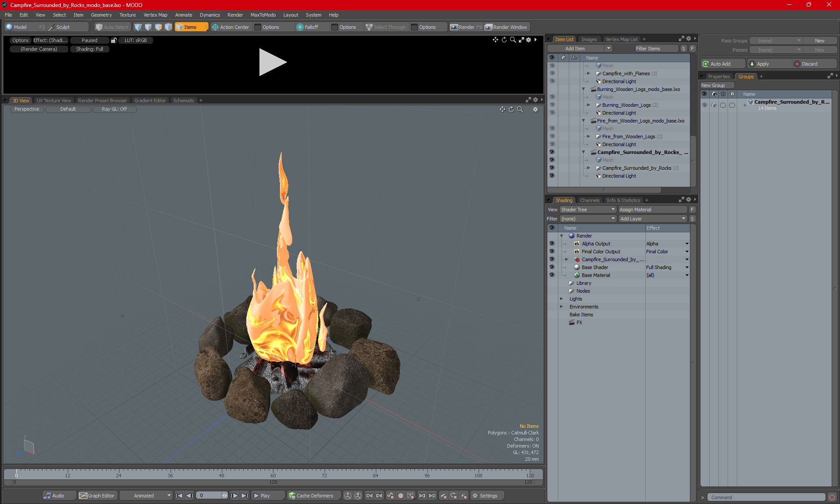
Task: Open the Vertex Map menu
Action: (x=155, y=15)
